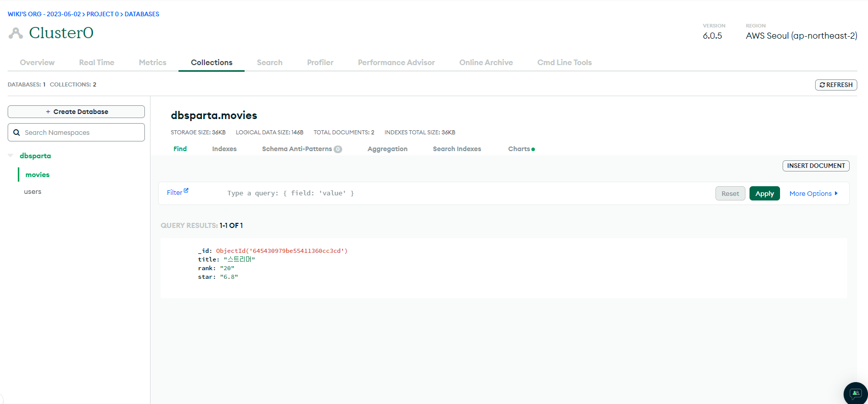Click the dbsparta.movies heading
The image size is (868, 404).
tap(214, 116)
